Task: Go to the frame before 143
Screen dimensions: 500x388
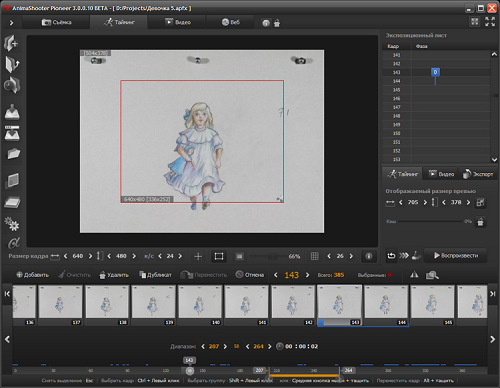Action: point(276,275)
